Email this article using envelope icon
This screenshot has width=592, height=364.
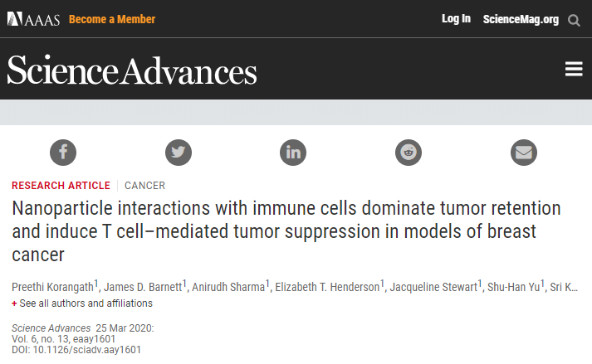pyautogui.click(x=524, y=153)
